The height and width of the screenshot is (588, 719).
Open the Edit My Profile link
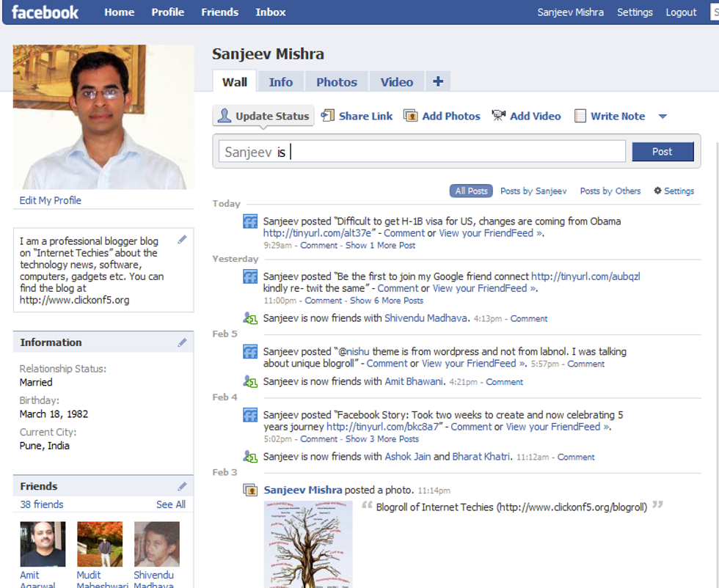coord(51,200)
